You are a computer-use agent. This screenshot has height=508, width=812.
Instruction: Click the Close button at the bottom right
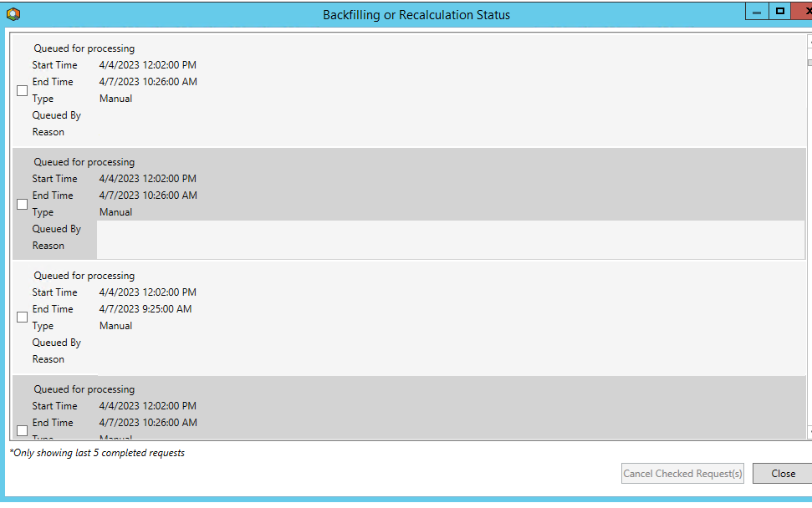783,474
